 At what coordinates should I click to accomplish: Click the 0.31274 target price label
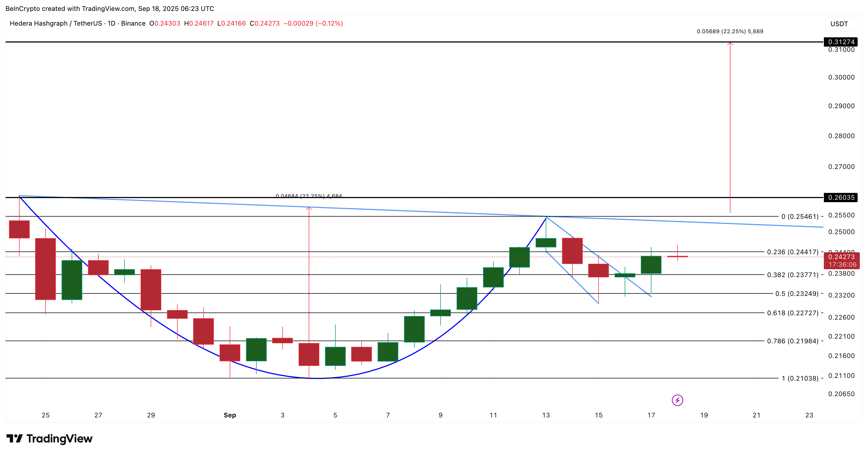841,42
